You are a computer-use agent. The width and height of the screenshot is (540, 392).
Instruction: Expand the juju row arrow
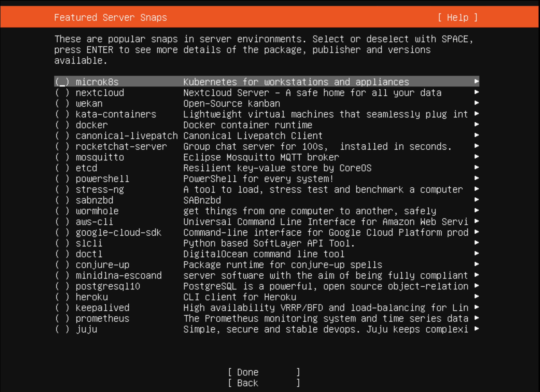coord(476,329)
